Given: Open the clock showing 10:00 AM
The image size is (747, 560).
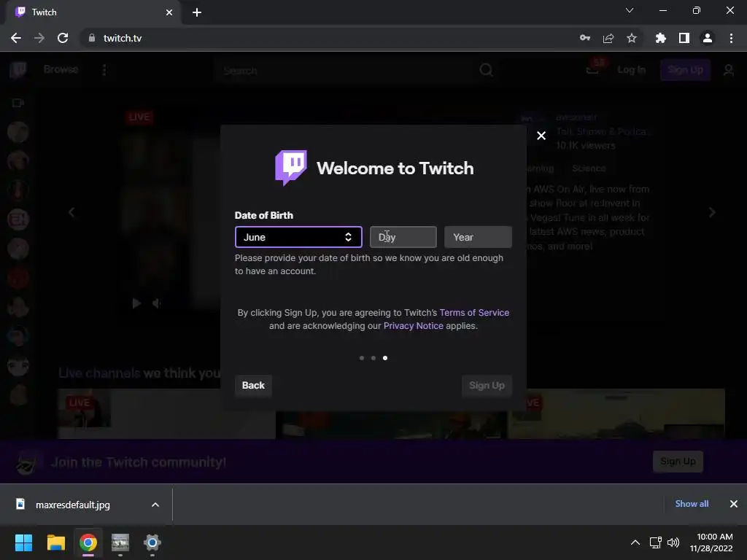Looking at the screenshot, I should point(712,542).
